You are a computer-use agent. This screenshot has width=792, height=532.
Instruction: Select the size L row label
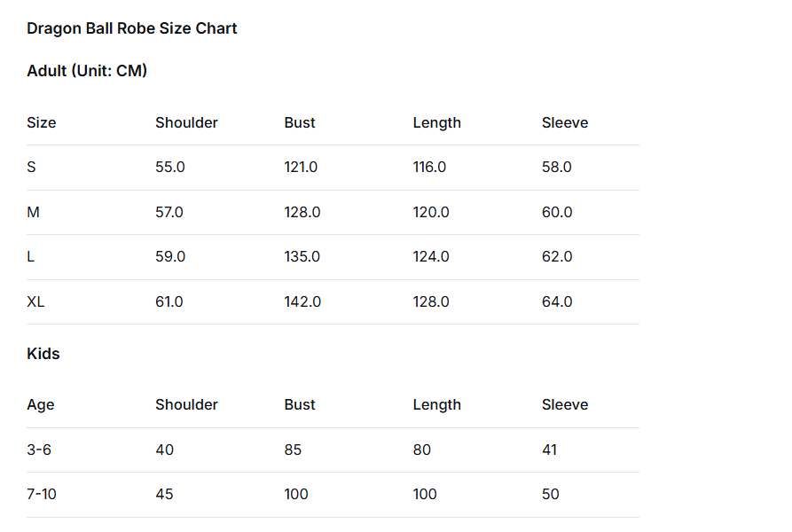tap(31, 257)
